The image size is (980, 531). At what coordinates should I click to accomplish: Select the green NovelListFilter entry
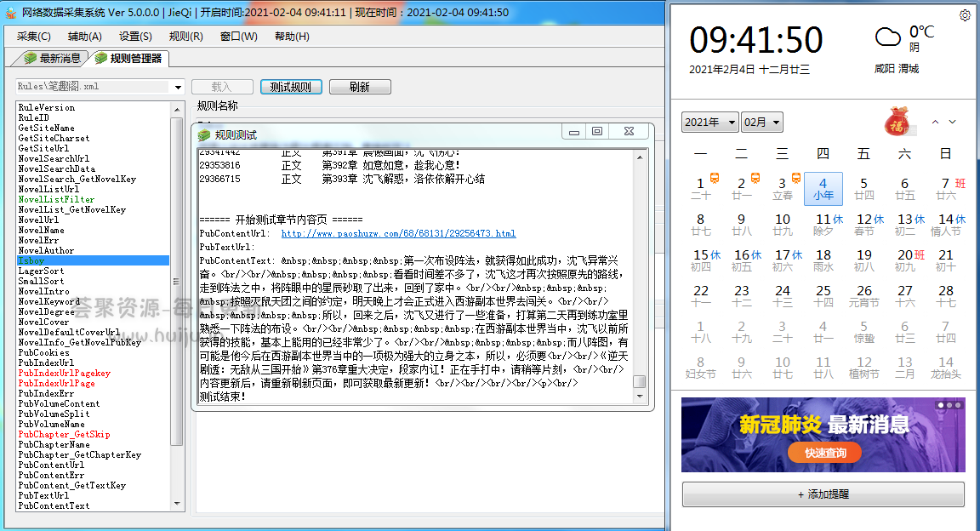click(56, 199)
